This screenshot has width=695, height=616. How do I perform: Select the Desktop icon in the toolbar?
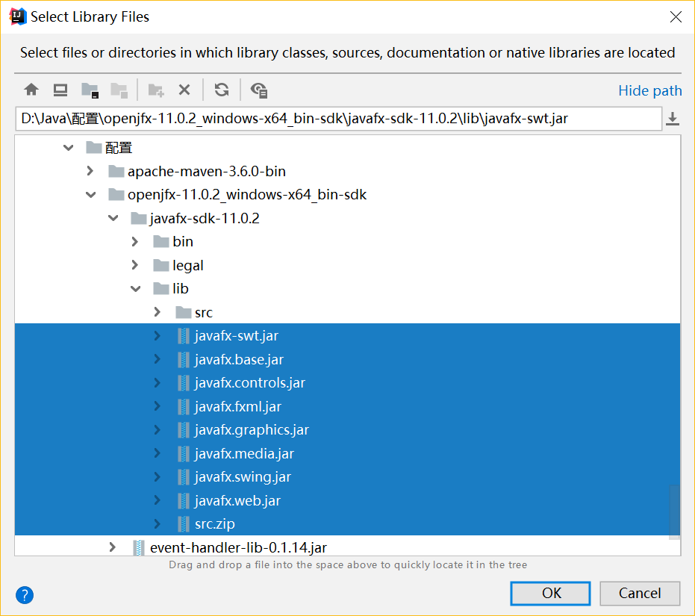(x=60, y=90)
